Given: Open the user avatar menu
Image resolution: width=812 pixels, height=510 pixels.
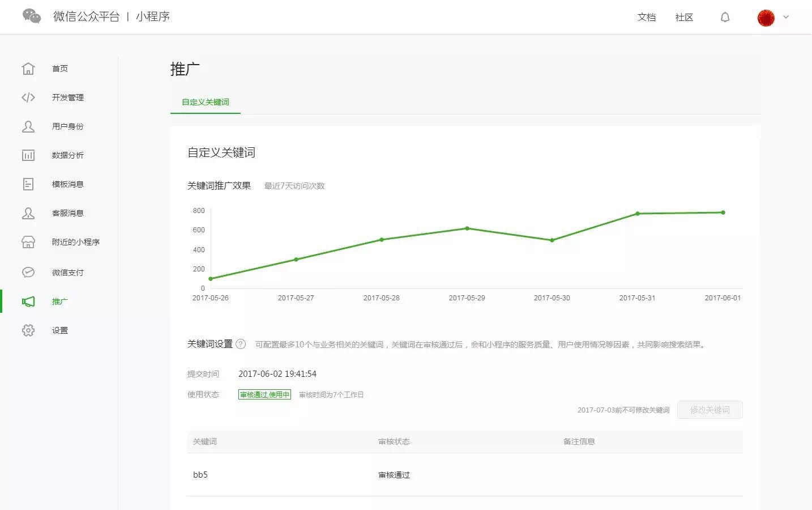Looking at the screenshot, I should [766, 18].
